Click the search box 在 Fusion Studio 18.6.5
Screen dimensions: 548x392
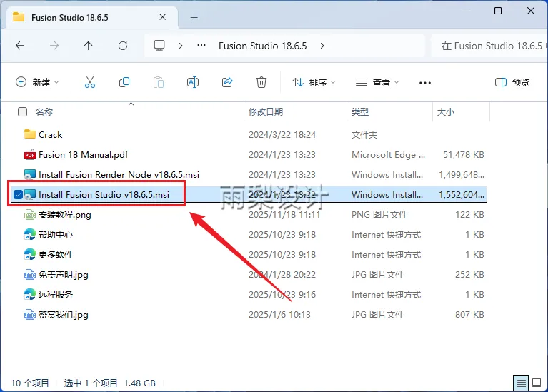coord(489,46)
